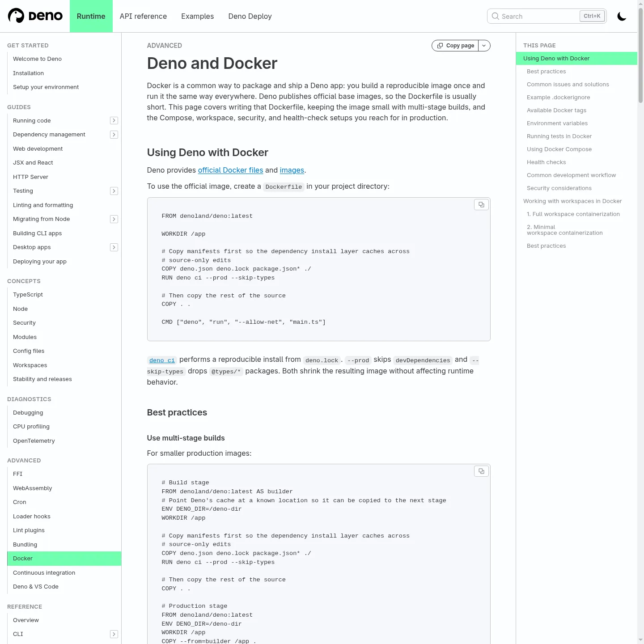The height and width of the screenshot is (644, 644).
Task: Expand the Migrating from Node section
Action: [114, 219]
